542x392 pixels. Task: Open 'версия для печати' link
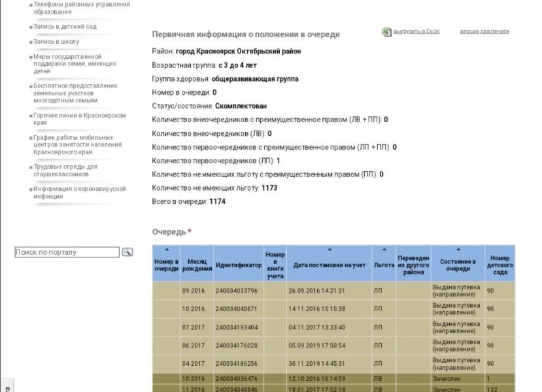pos(484,31)
